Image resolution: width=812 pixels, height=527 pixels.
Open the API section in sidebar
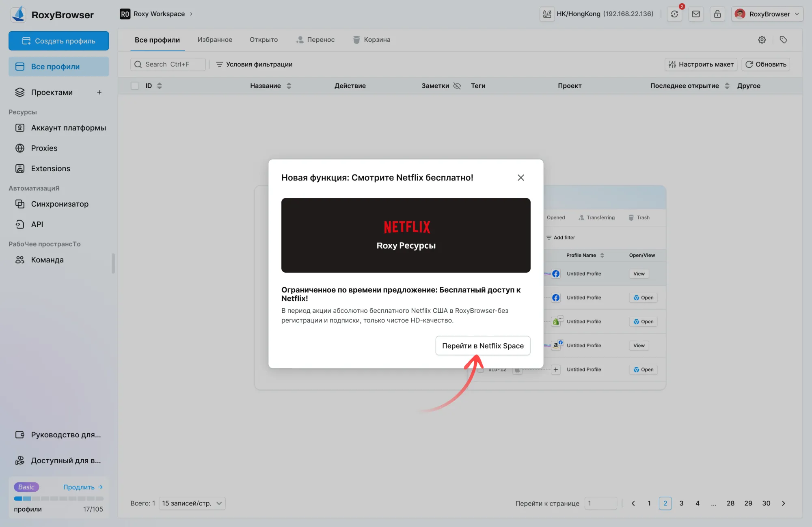click(38, 224)
